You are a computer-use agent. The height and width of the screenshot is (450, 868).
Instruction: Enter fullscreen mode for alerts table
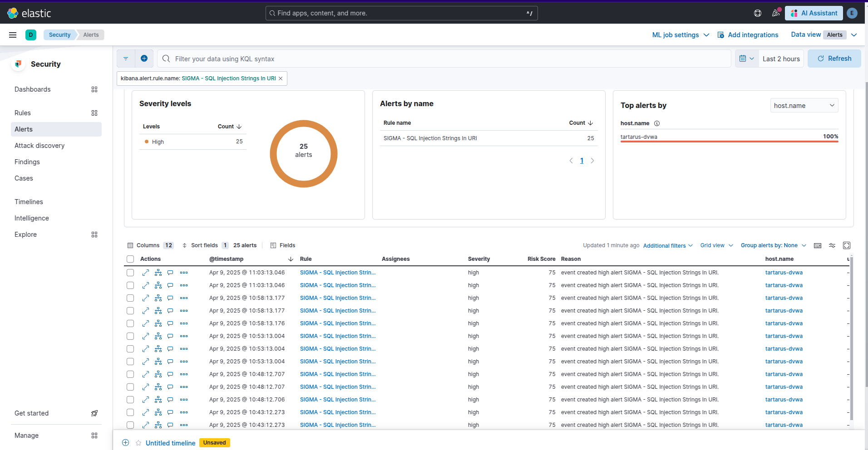coord(847,245)
